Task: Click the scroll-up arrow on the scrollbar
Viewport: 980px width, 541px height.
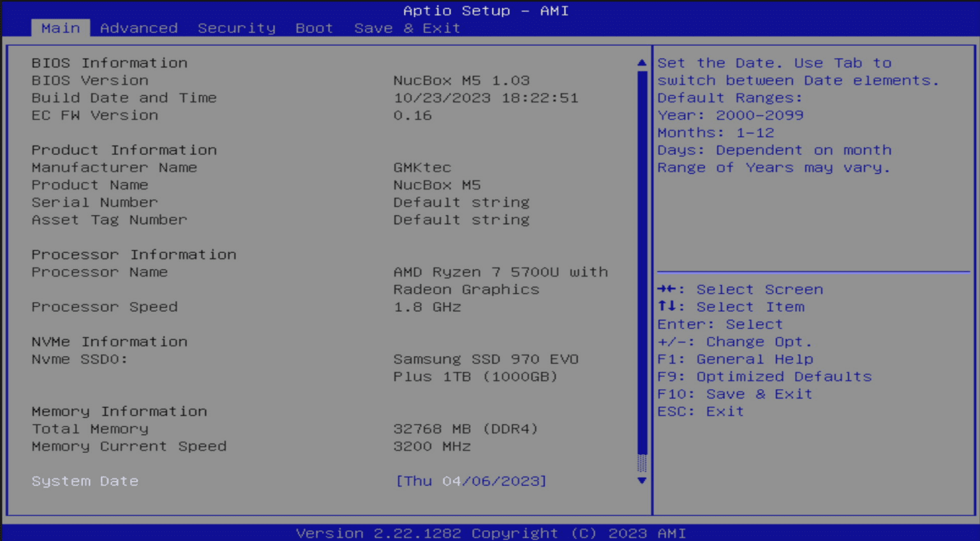Action: pos(642,62)
